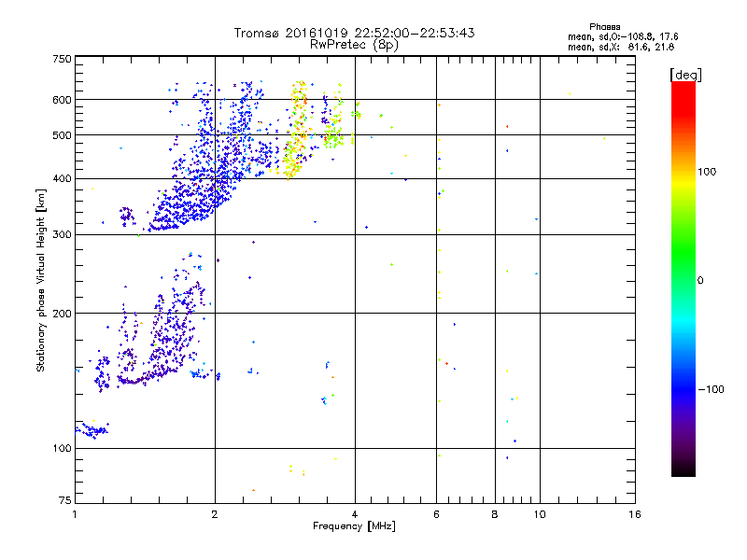Click the x-axis tick label '4'
The width and height of the screenshot is (747, 560).
[x=355, y=514]
